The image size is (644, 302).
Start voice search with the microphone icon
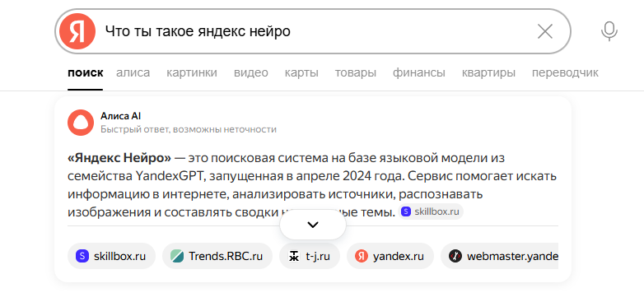coord(609,31)
